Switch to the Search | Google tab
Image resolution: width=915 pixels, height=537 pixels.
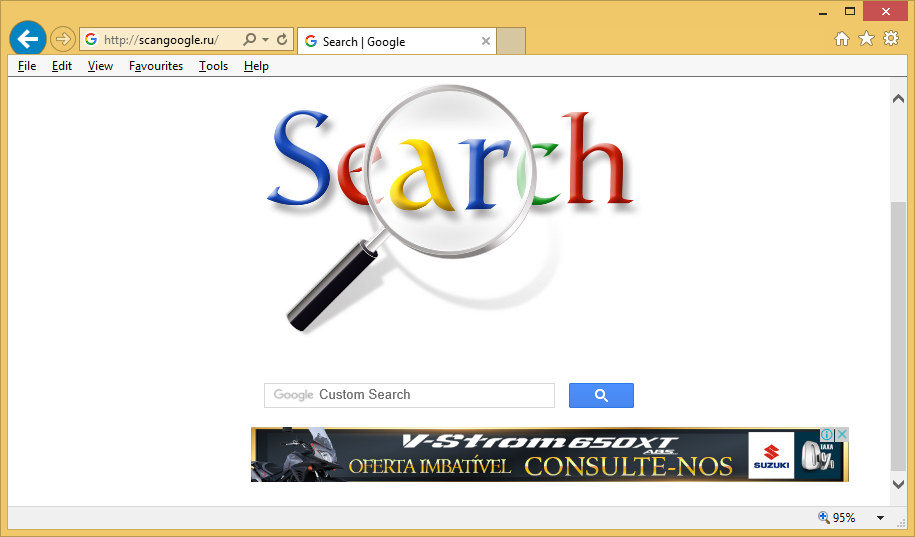pyautogui.click(x=397, y=41)
